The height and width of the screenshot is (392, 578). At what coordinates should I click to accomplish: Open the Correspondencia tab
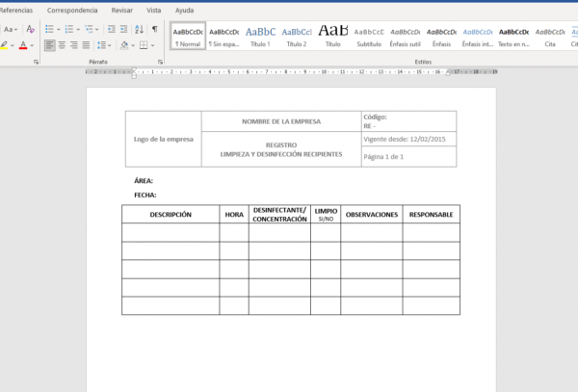72,11
